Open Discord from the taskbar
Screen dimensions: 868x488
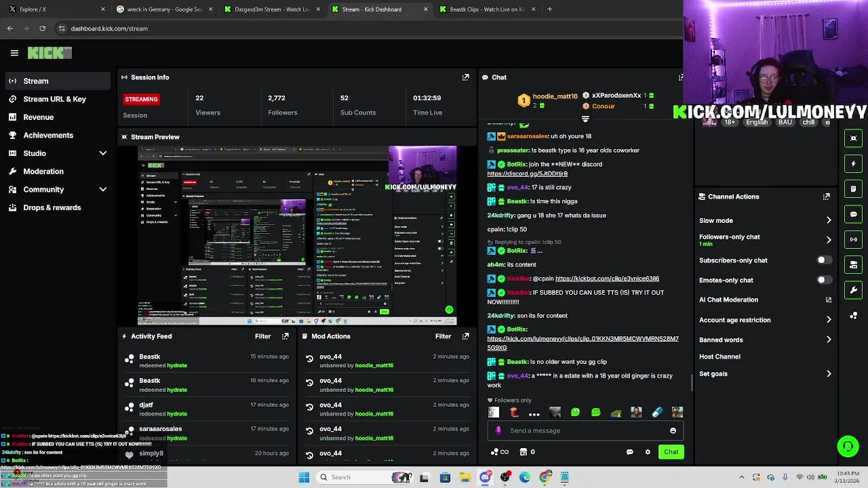tap(485, 477)
